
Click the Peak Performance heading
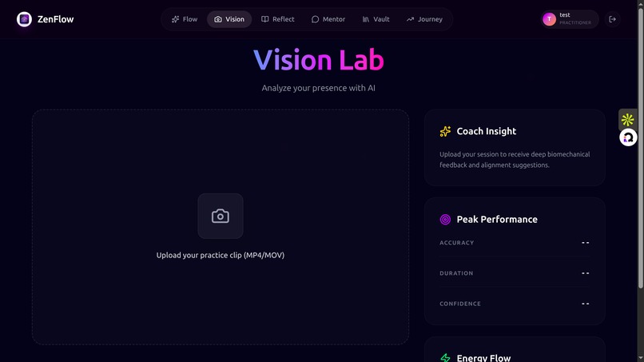pyautogui.click(x=497, y=220)
